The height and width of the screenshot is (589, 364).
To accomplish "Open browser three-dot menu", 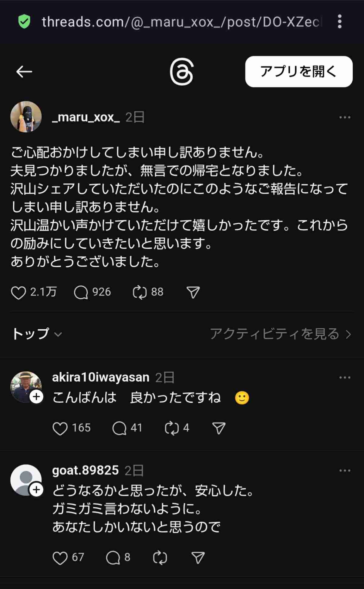I will coord(340,22).
